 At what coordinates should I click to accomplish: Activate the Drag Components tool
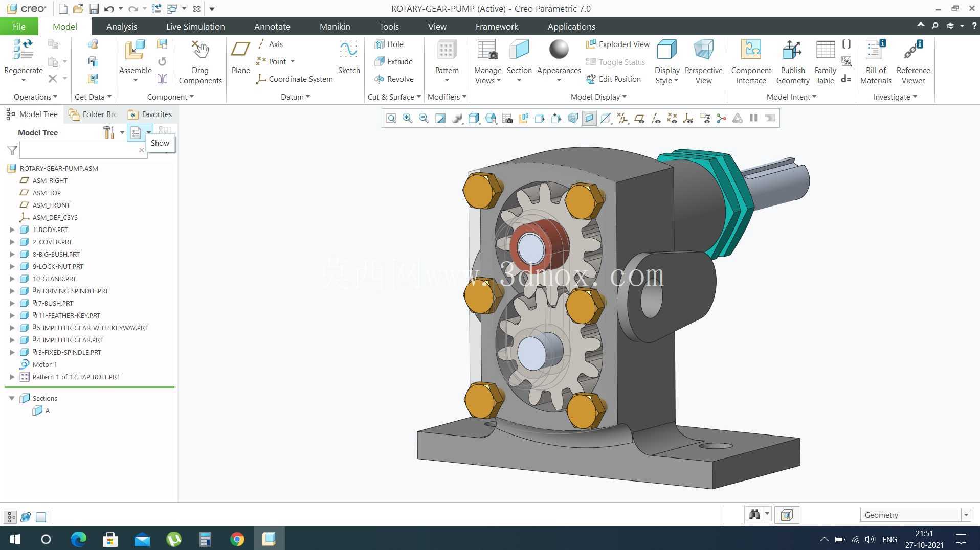click(x=200, y=61)
